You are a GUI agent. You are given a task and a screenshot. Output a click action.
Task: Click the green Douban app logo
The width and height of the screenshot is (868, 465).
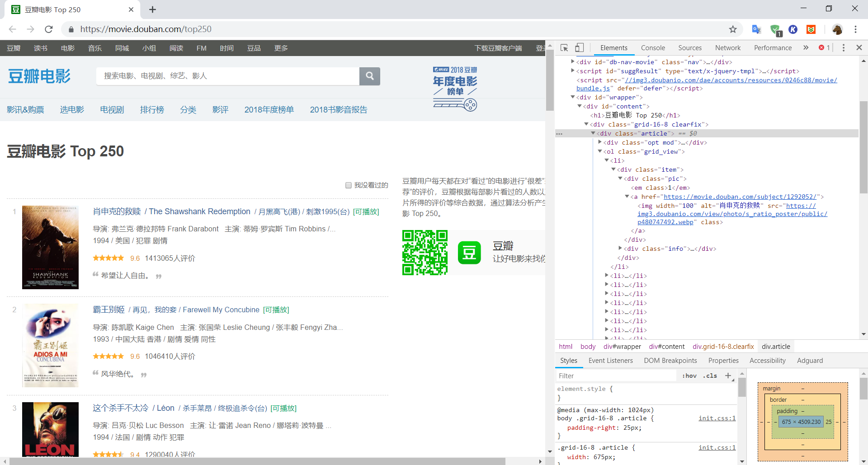469,253
